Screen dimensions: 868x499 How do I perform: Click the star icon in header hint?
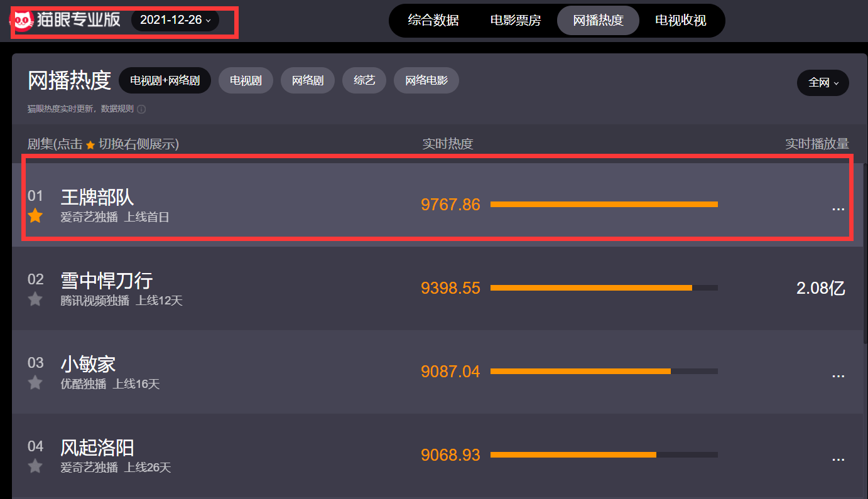tap(90, 145)
